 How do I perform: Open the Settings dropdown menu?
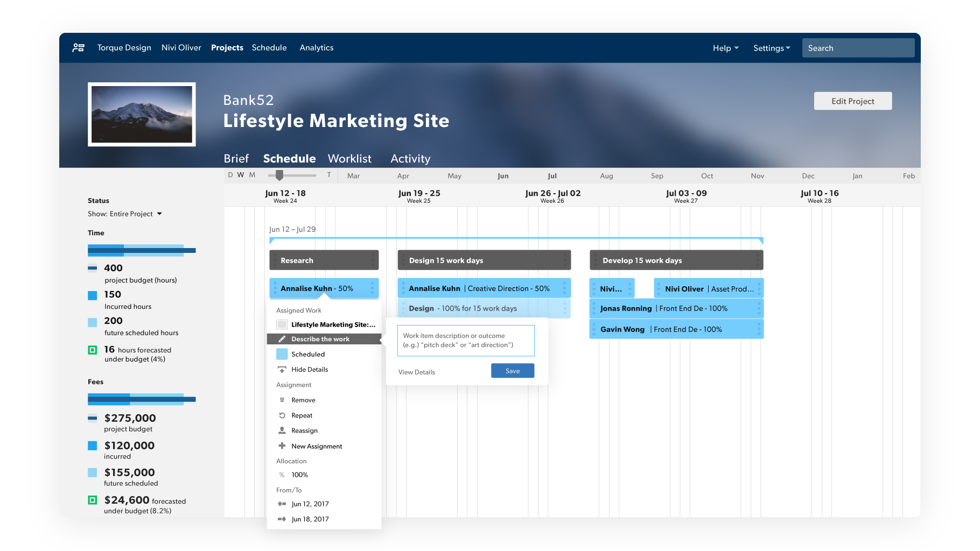click(x=771, y=48)
